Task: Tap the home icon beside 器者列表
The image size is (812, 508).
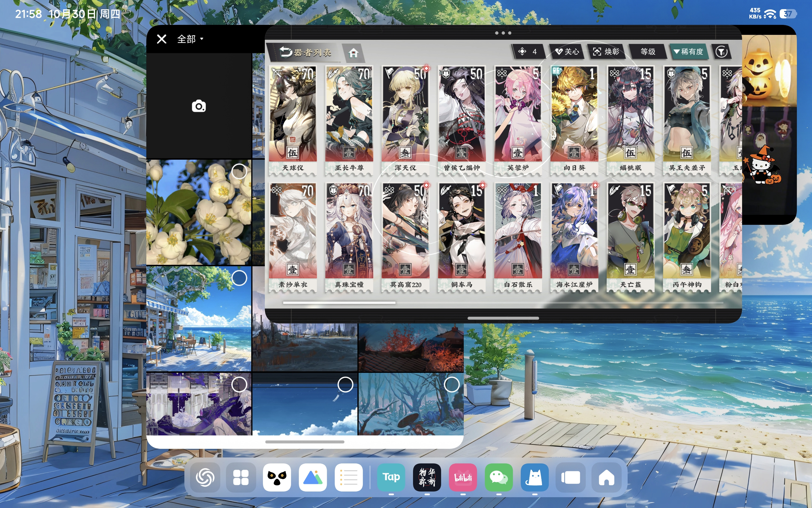Action: click(x=353, y=53)
